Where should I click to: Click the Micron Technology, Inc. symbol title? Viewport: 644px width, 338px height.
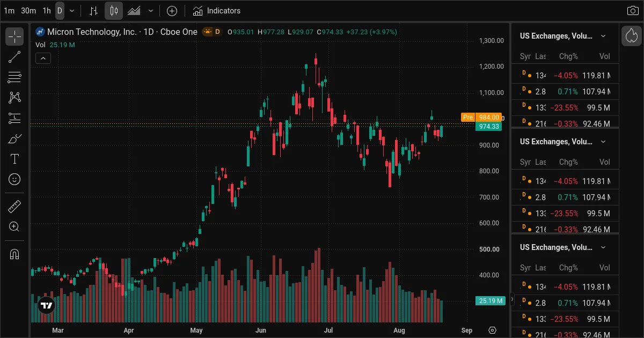[x=92, y=32]
